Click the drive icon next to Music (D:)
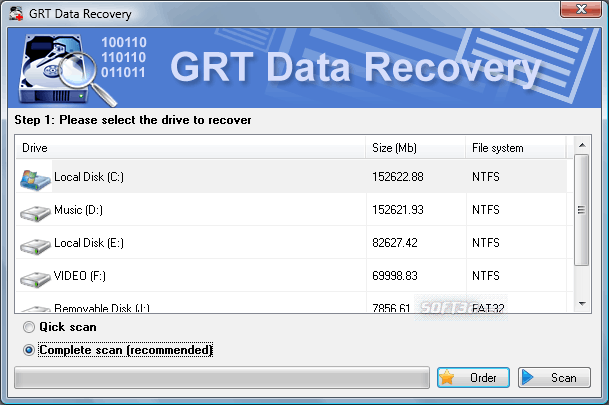This screenshot has height=405, width=609. click(x=35, y=213)
